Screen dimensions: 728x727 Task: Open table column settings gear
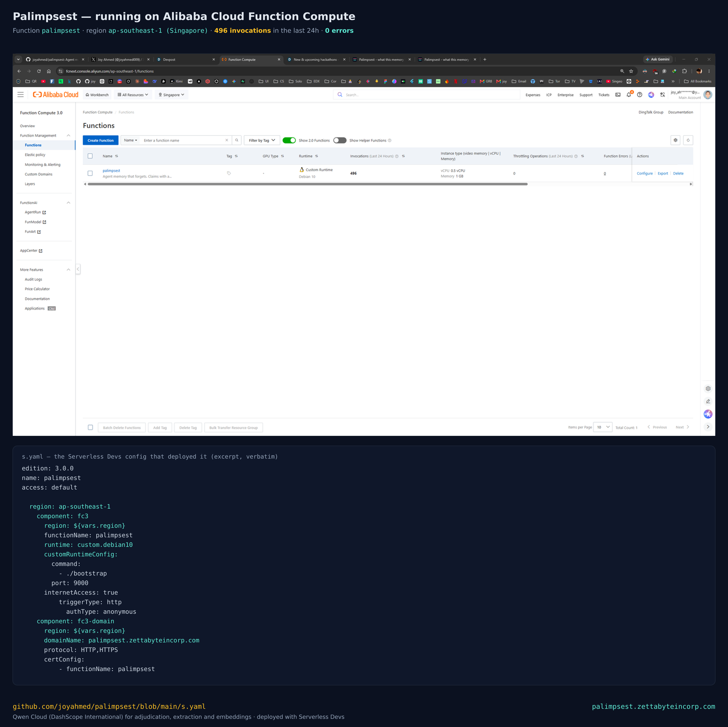tap(675, 140)
